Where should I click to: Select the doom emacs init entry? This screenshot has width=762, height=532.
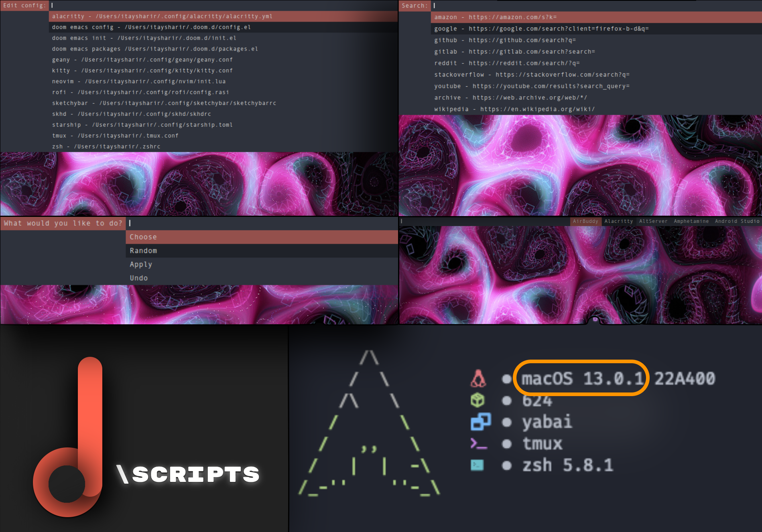click(223, 38)
